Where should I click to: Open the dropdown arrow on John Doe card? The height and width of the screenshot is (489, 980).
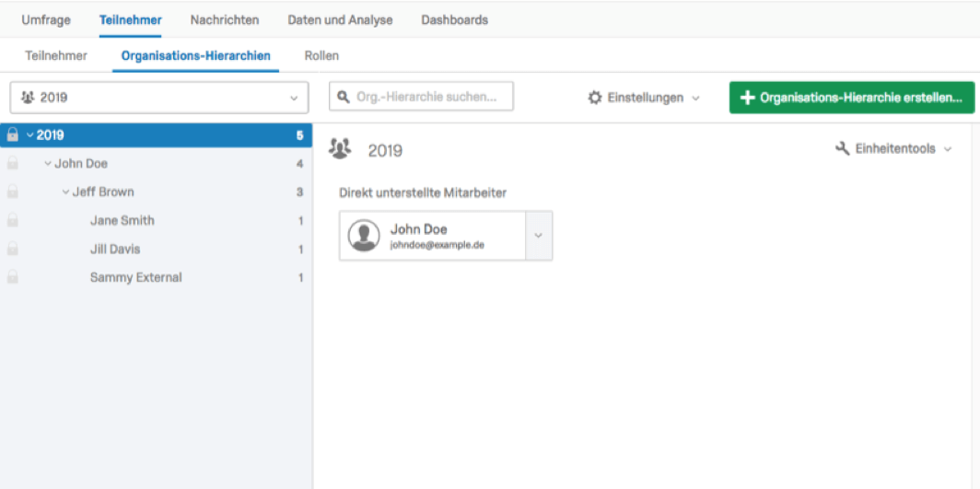(x=539, y=236)
